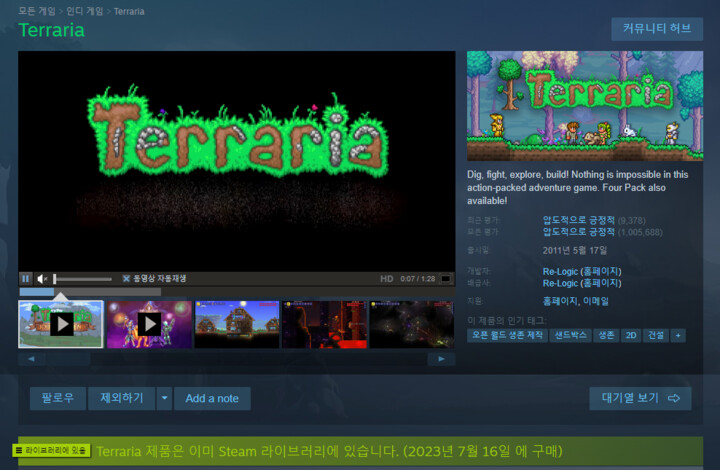Select the 샌드박스 tag

pos(570,336)
